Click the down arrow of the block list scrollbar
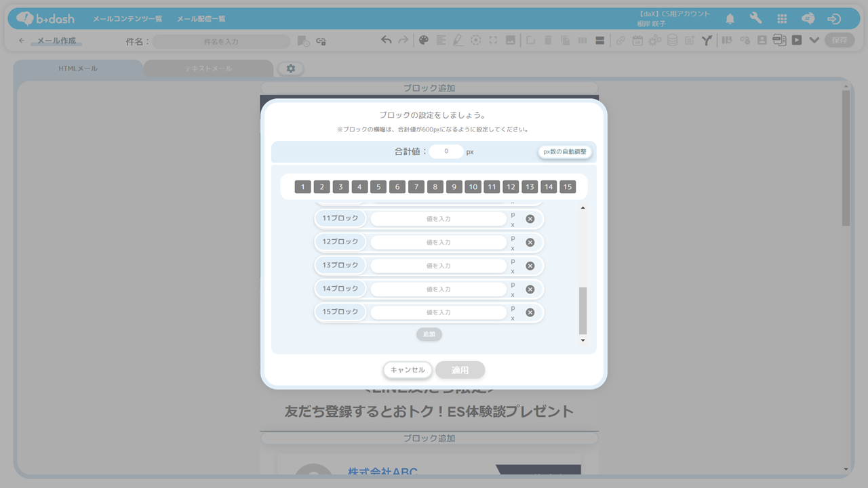 point(583,340)
